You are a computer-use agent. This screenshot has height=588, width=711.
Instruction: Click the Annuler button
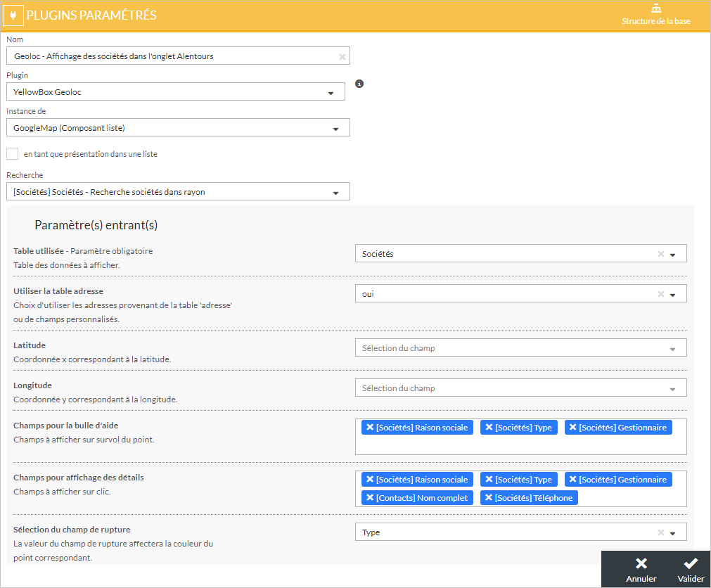pyautogui.click(x=641, y=570)
